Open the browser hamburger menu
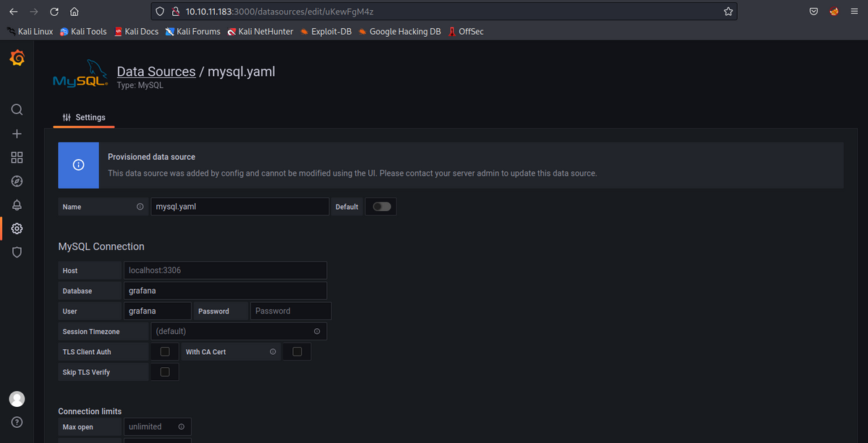868x443 pixels. pos(854,12)
